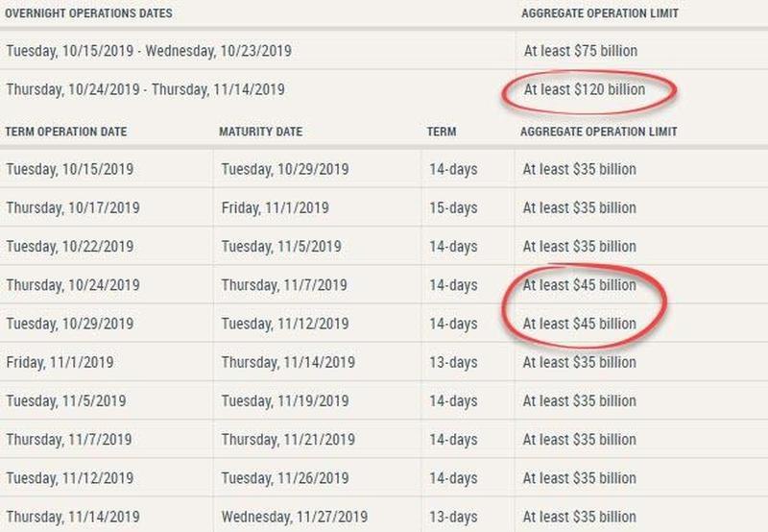Click the Term column header
Screen dimensions: 768x532
tap(442, 132)
